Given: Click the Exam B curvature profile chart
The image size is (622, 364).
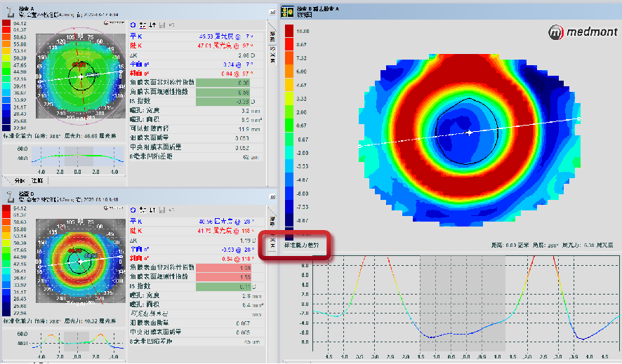Looking at the screenshot, I should (78, 342).
